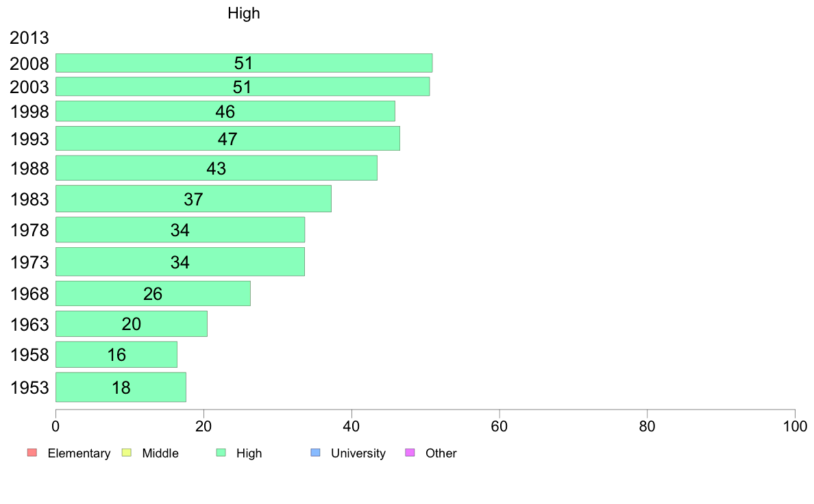Click the 1983 bar with value 37

pos(193,199)
